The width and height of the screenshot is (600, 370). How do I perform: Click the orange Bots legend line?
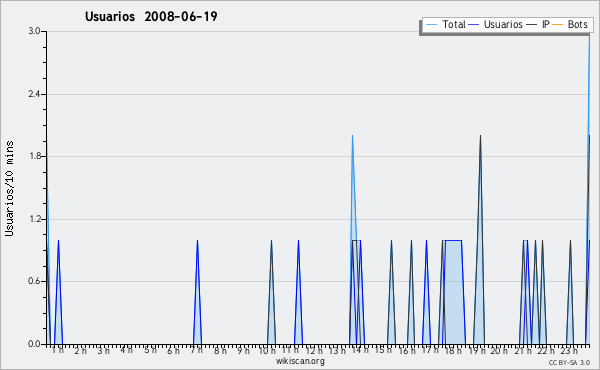(x=558, y=25)
